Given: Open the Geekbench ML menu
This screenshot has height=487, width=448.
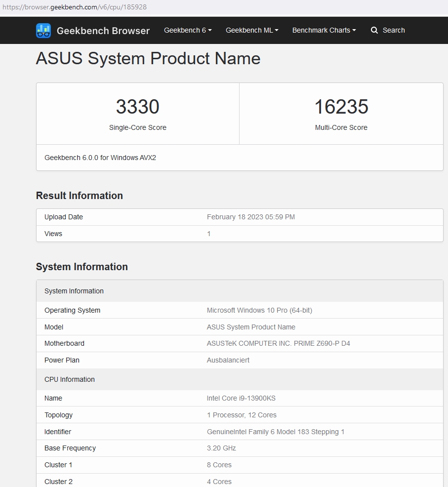Looking at the screenshot, I should pyautogui.click(x=251, y=30).
